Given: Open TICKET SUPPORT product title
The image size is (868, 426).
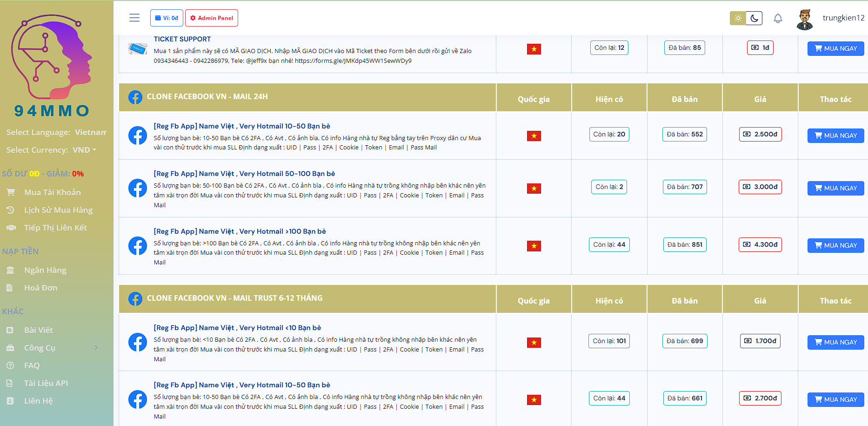Looking at the screenshot, I should click(182, 39).
